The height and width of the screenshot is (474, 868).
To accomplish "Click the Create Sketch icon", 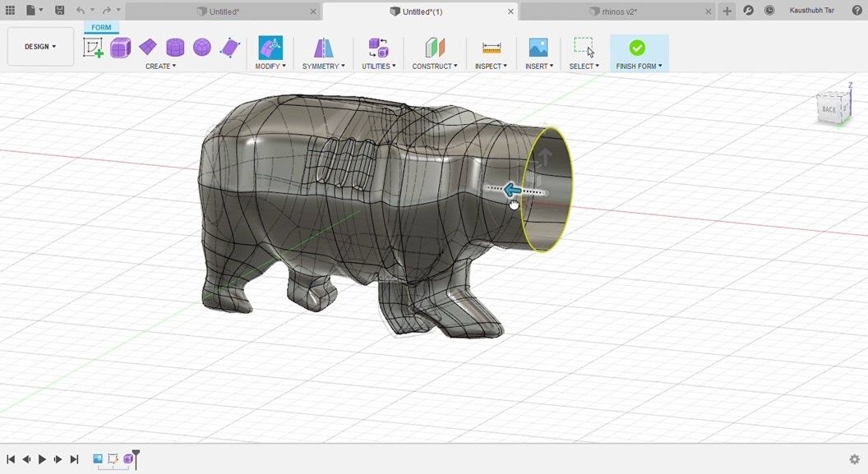I will [x=93, y=48].
